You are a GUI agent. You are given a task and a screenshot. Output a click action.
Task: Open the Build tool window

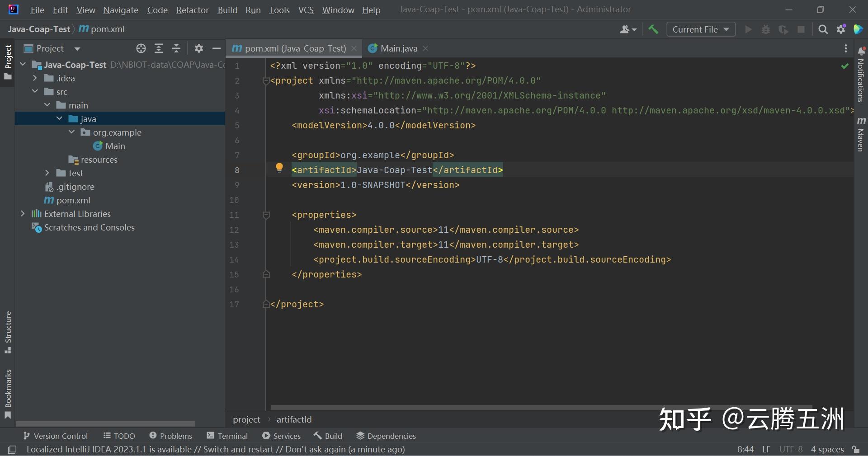[328, 436]
